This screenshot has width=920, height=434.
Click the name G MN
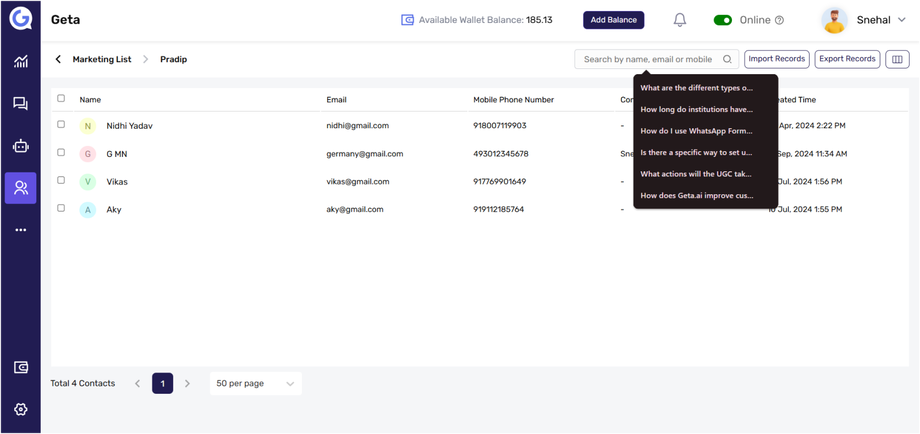tap(117, 154)
